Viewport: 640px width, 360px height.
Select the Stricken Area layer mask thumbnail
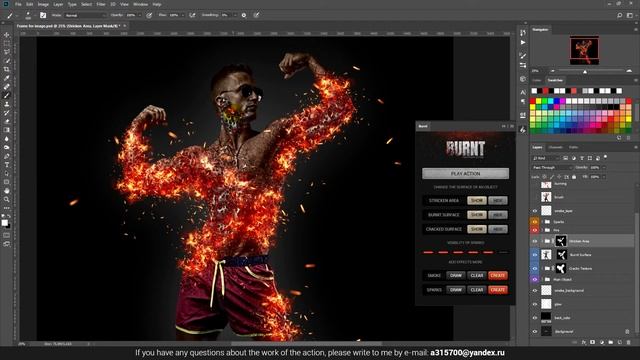click(561, 241)
